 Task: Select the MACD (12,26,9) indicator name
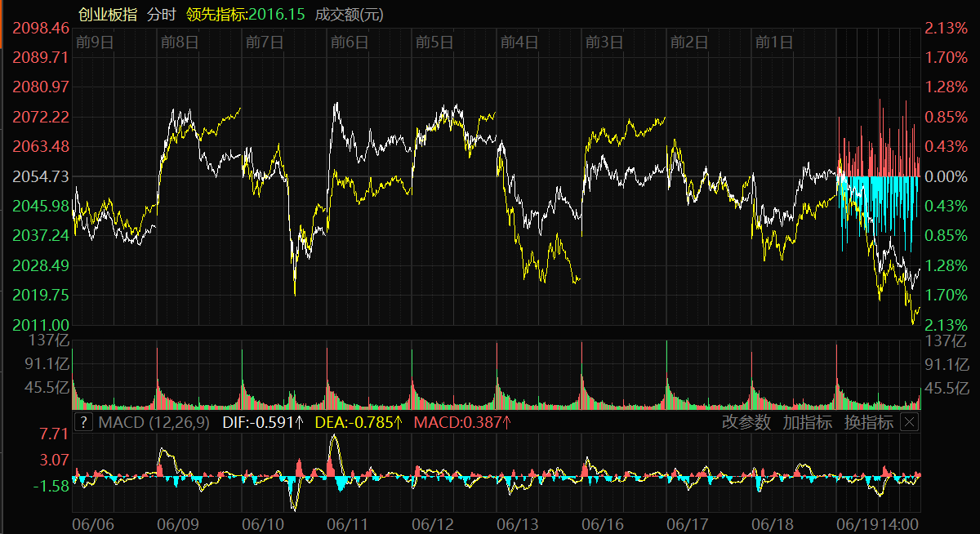pyautogui.click(x=154, y=422)
